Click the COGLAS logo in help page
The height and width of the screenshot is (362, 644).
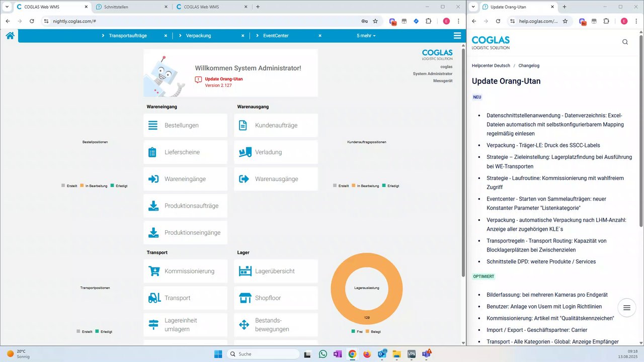491,42
